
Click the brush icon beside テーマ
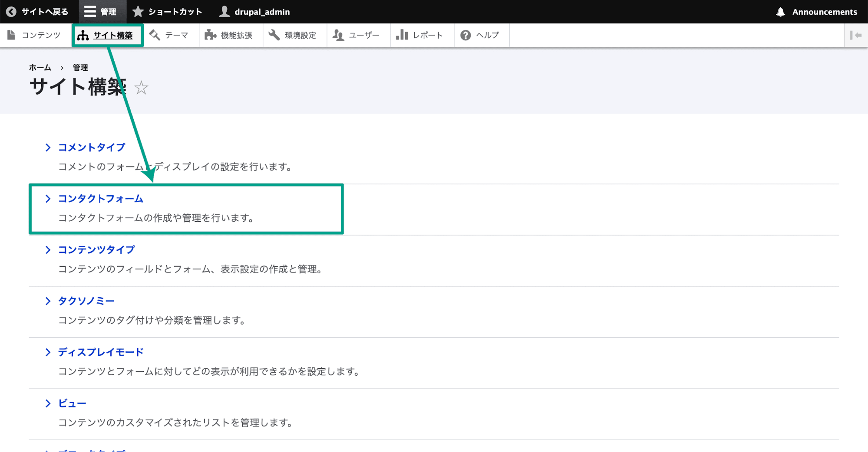click(155, 35)
